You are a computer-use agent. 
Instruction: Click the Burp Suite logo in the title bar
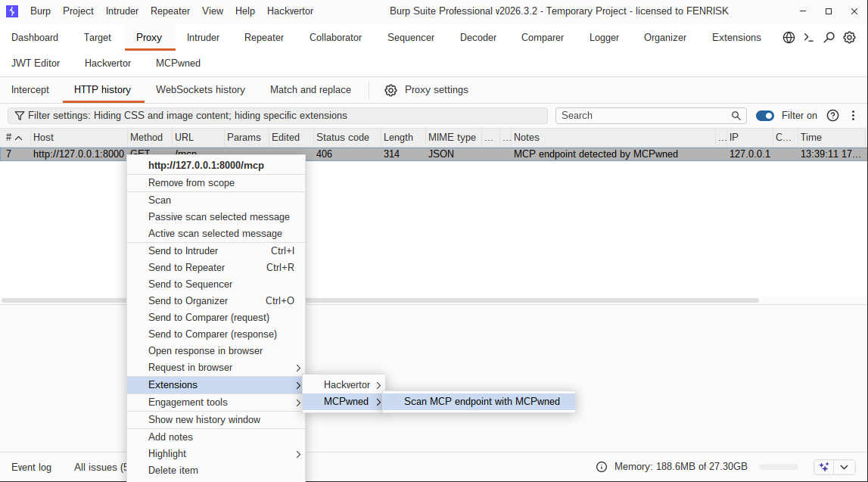(11, 11)
